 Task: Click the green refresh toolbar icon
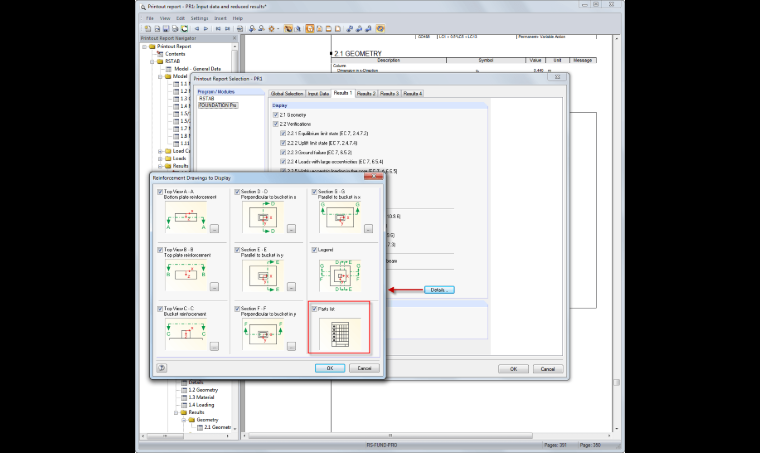(x=184, y=29)
